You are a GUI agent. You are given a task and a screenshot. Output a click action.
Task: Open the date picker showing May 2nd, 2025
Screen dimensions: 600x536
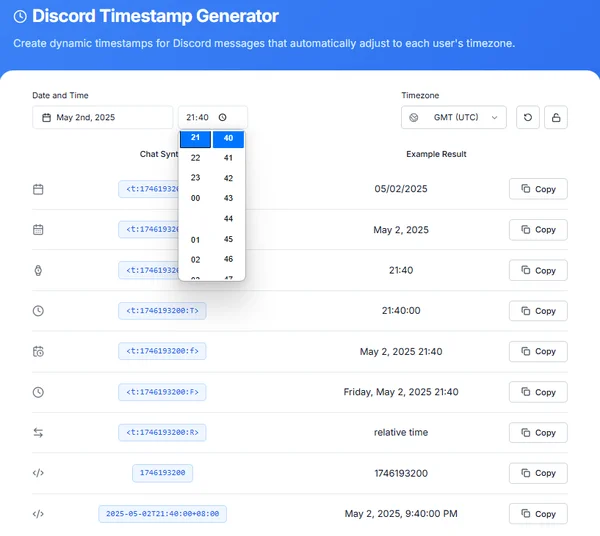coord(103,117)
